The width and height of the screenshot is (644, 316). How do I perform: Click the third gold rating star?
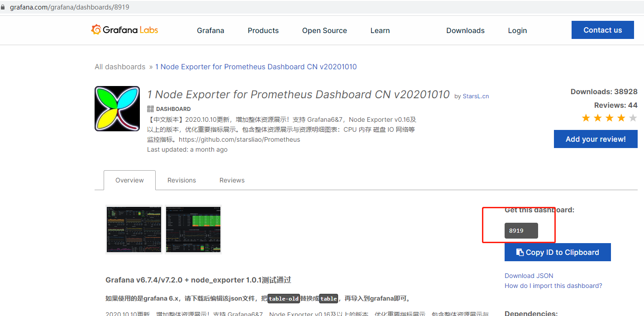coord(610,118)
